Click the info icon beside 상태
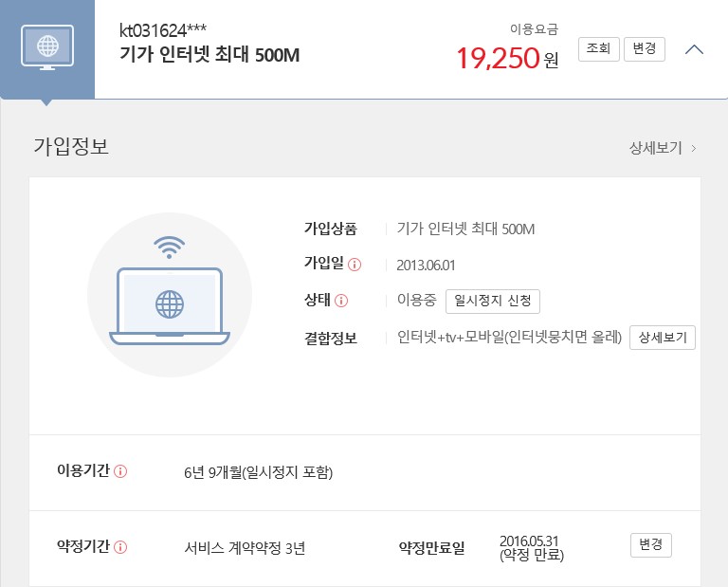 (341, 302)
